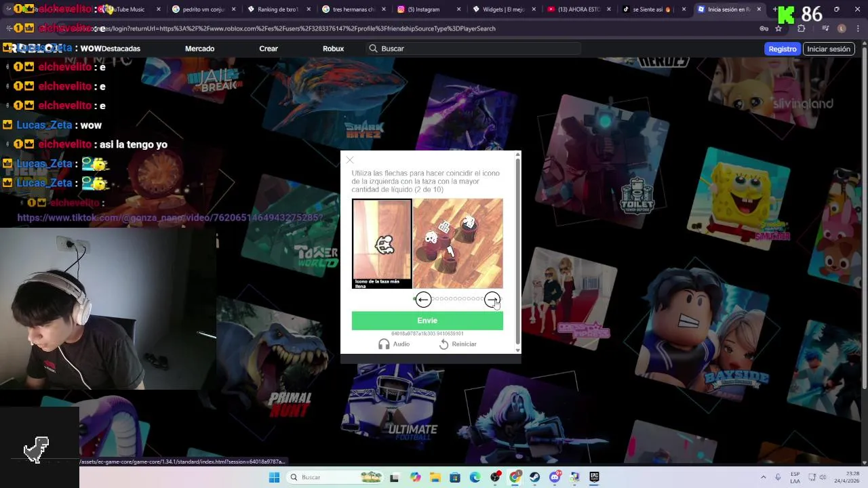Screen dimensions: 868x488
Task: Bookmark this page with the star icon
Action: tap(778, 28)
